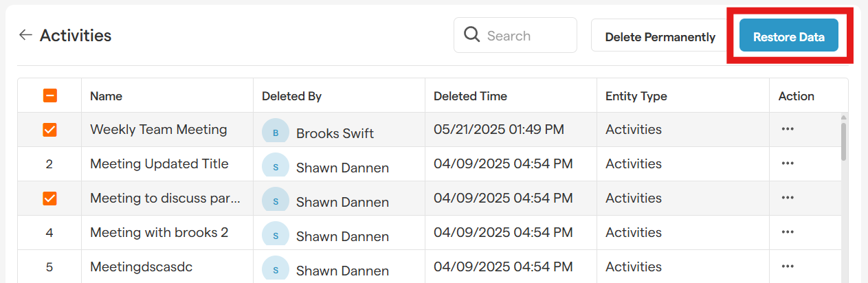Click the Deleted By column header
The height and width of the screenshot is (283, 868).
coord(291,96)
